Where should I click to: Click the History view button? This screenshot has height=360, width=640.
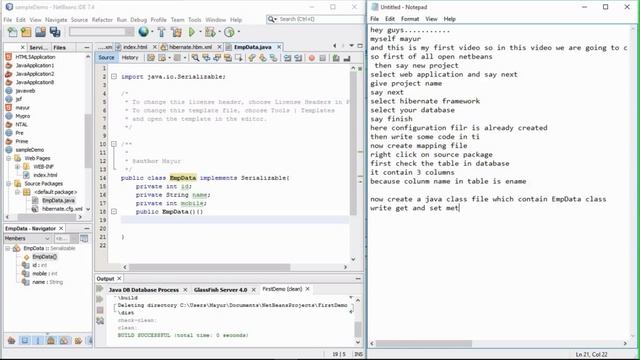click(x=130, y=58)
